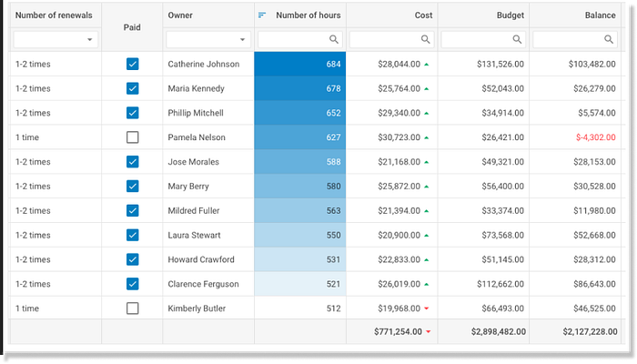Click red down arrow beside $771,254.00 total
This screenshot has width=637, height=364.
point(429,332)
